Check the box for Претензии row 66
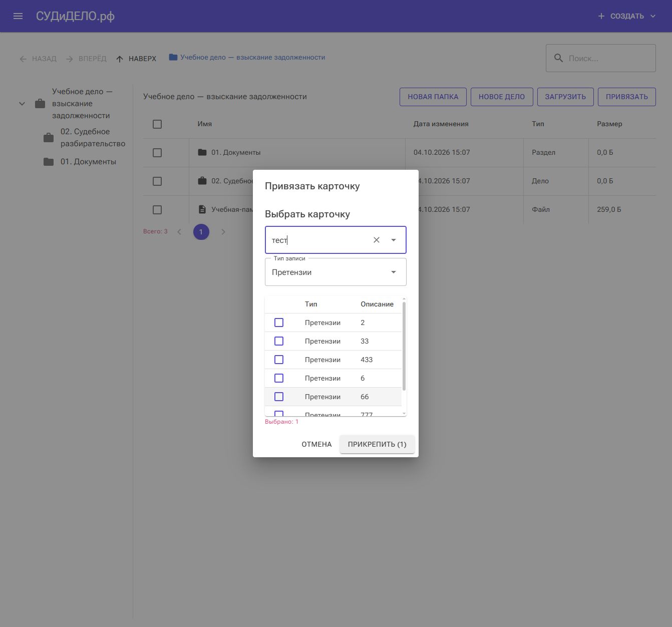 pos(279,397)
